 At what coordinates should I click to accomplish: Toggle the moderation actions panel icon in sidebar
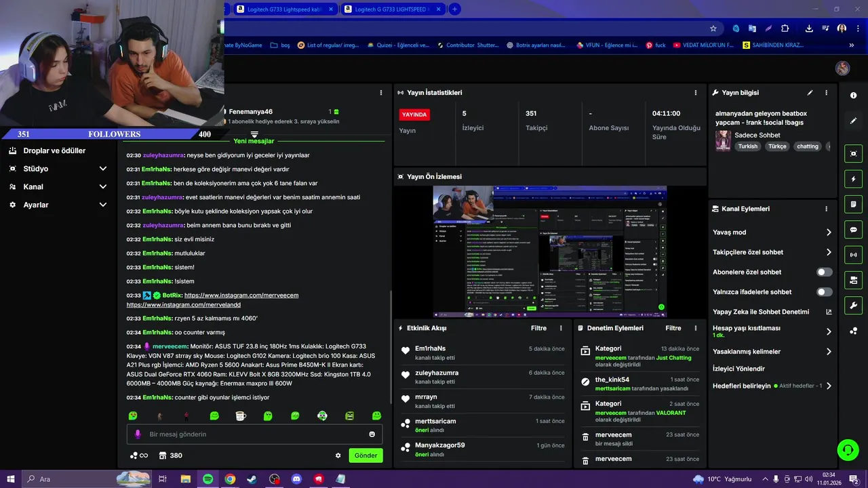853,280
